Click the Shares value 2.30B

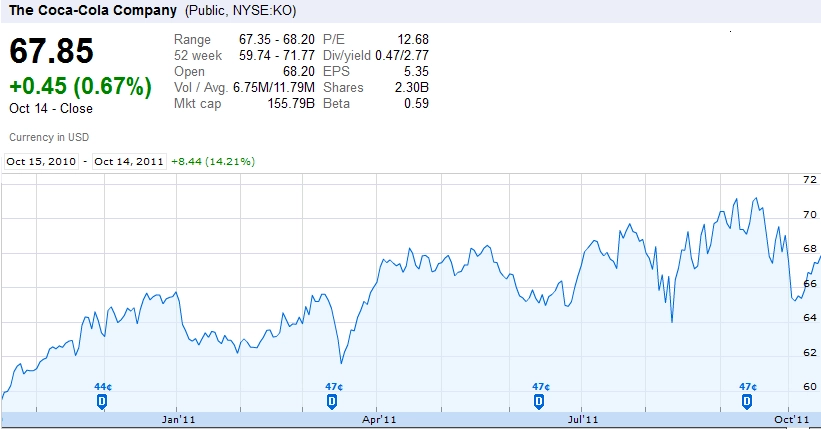[412, 87]
